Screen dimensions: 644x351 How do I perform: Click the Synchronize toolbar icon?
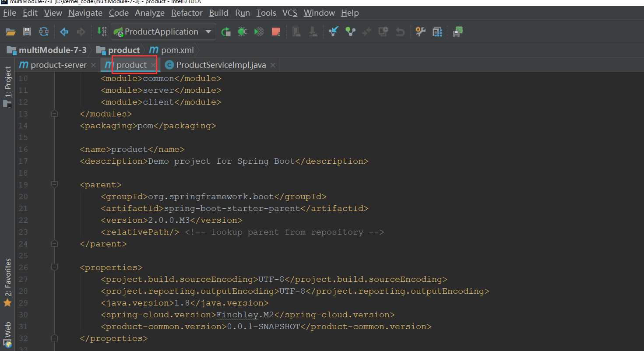44,32
